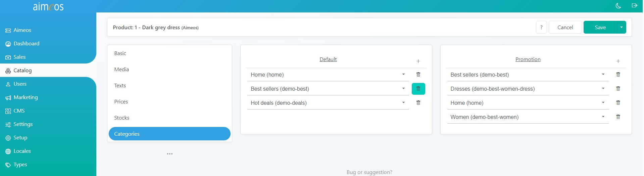Open Best sellers dropdown in Promotion

click(528, 75)
